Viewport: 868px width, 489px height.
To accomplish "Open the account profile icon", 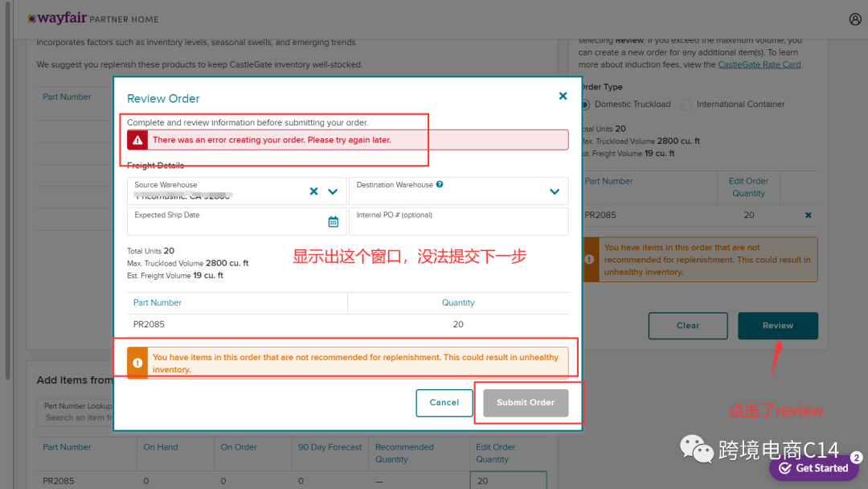I will pyautogui.click(x=854, y=18).
